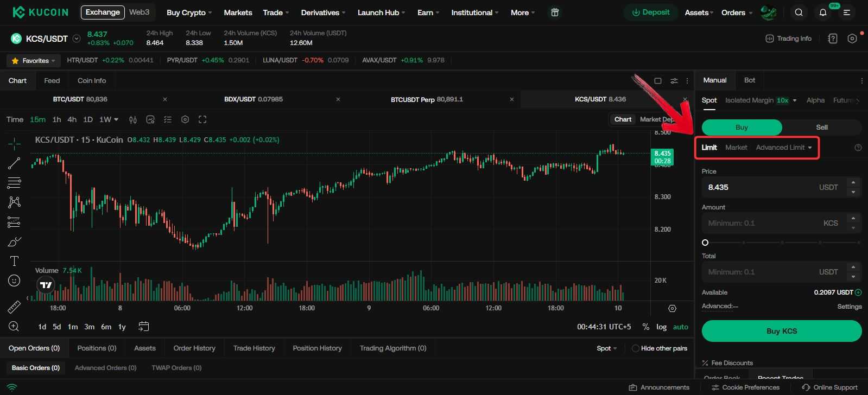Screen dimensions: 868x395
Task: Open the go to date calendar icon
Action: click(x=143, y=326)
